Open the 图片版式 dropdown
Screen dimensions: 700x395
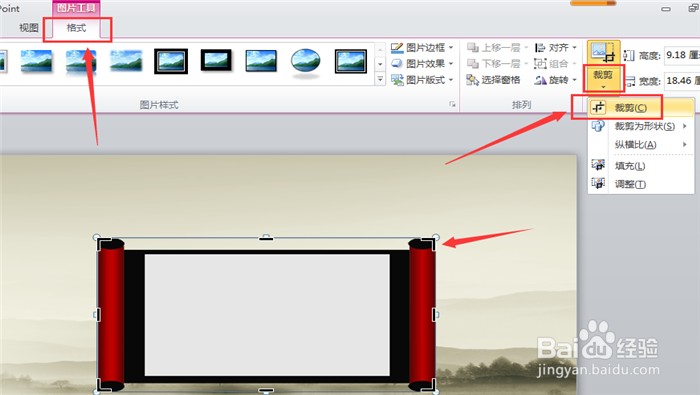pyautogui.click(x=422, y=80)
